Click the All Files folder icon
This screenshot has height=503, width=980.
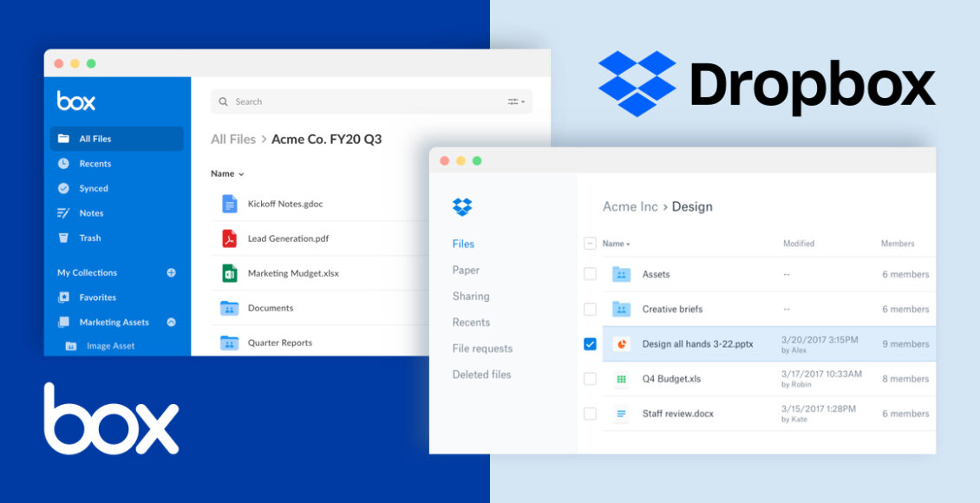point(64,139)
